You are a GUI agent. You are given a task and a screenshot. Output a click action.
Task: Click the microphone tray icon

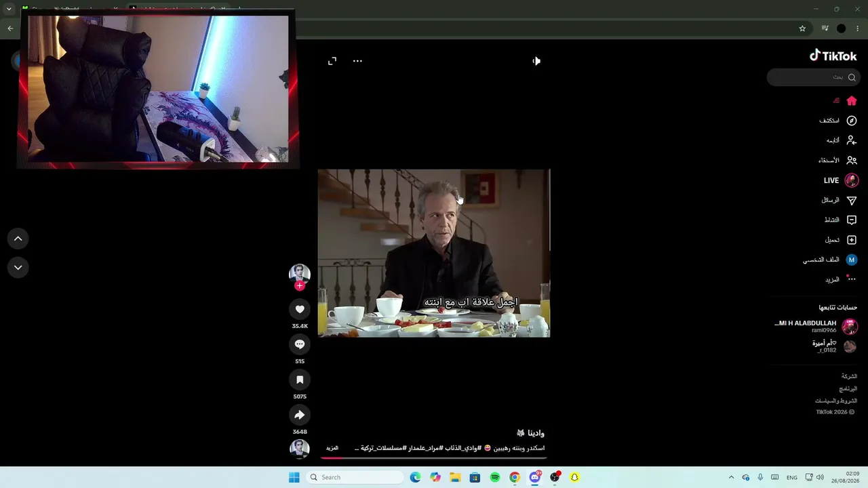point(760,477)
